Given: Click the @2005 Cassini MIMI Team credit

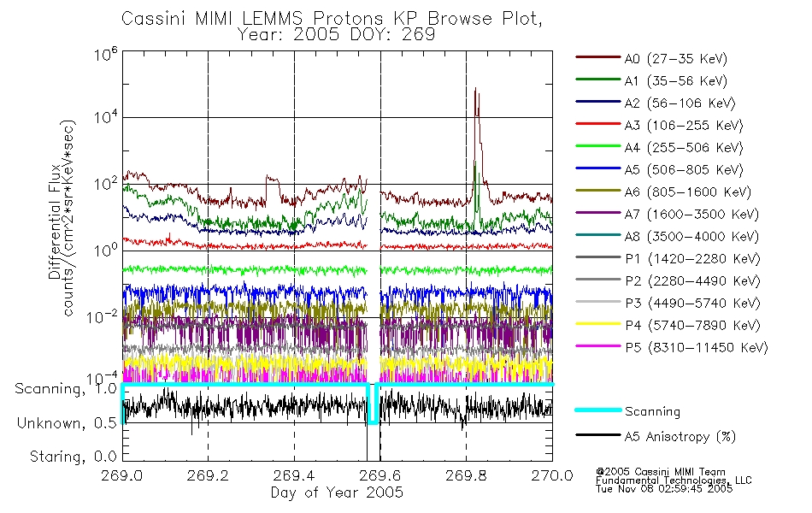Looking at the screenshot, I should click(x=661, y=472).
